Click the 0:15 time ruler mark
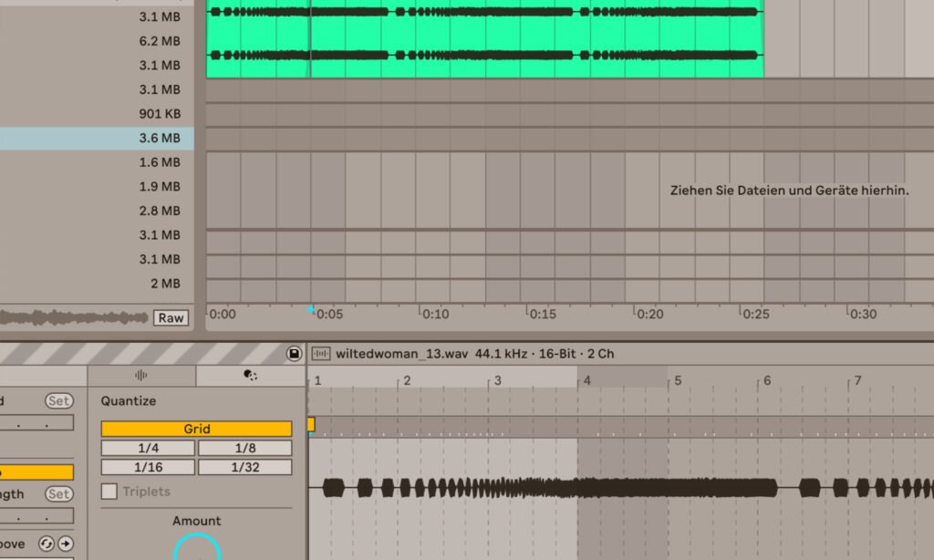This screenshot has height=560, width=934. 543,314
